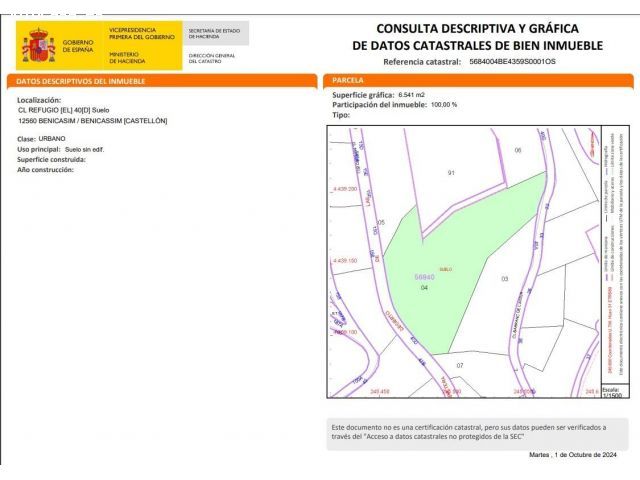This screenshot has height=480, width=640.
Task: Click 'VICEPRESIDENCIA PRIMERA DEL GOBIERNO' header text
Action: 142,33
